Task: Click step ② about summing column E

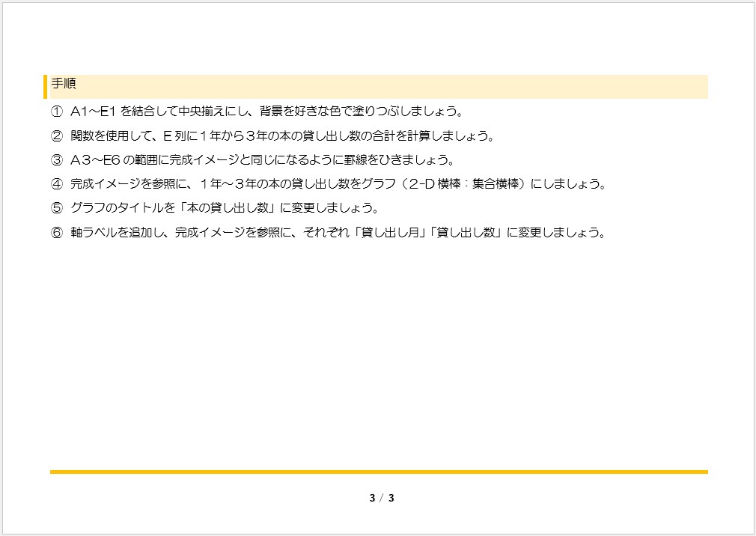Action: click(x=273, y=136)
